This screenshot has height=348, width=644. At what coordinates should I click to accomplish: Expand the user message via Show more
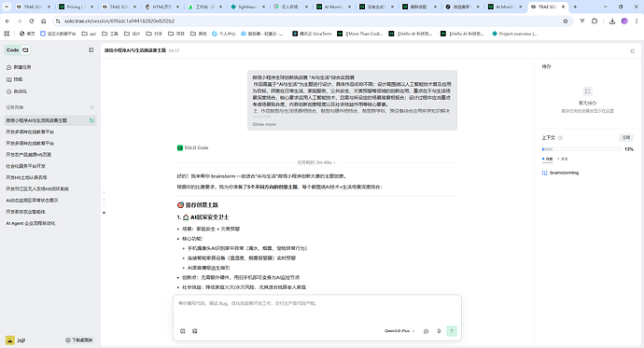coord(264,124)
